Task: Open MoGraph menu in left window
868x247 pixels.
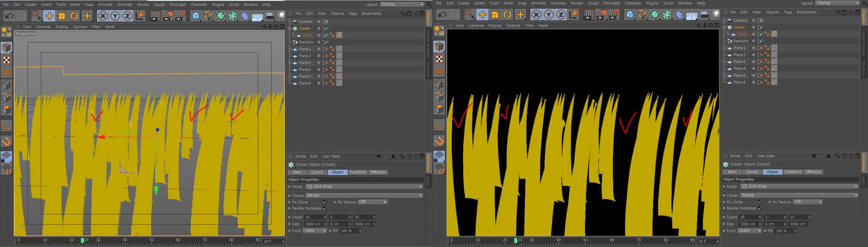Action: [178, 5]
